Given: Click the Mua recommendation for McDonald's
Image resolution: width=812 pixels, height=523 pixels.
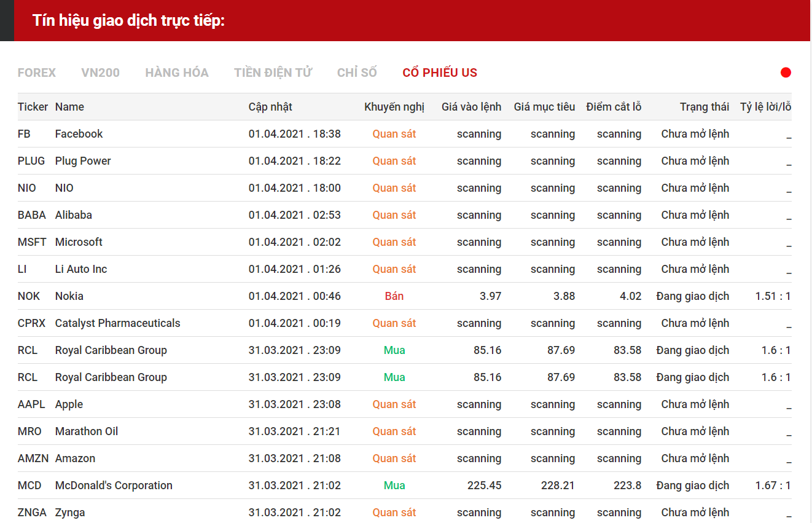Looking at the screenshot, I should click(x=394, y=486).
